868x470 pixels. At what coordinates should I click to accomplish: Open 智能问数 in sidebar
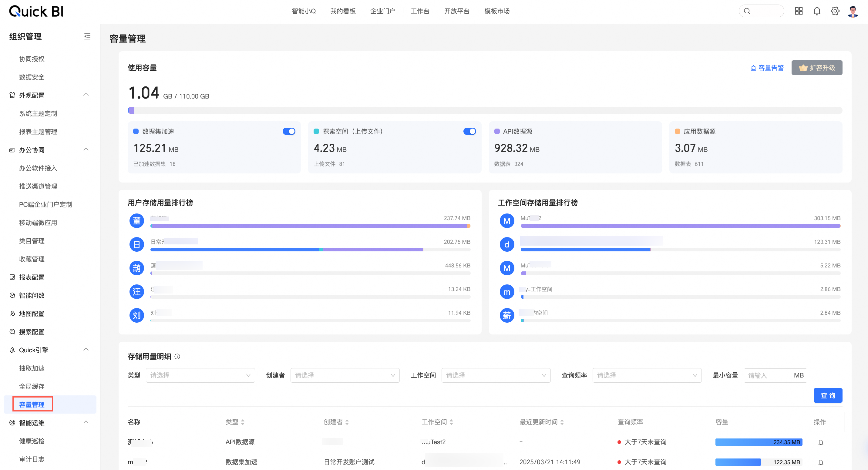point(32,295)
